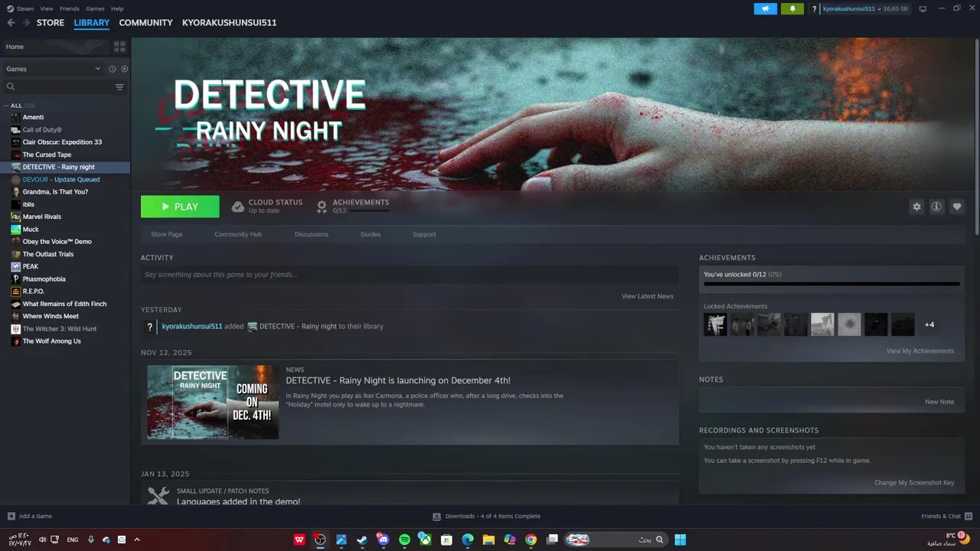980x551 pixels.
Task: Click the main page vertical scrollbar
Action: (x=977, y=138)
